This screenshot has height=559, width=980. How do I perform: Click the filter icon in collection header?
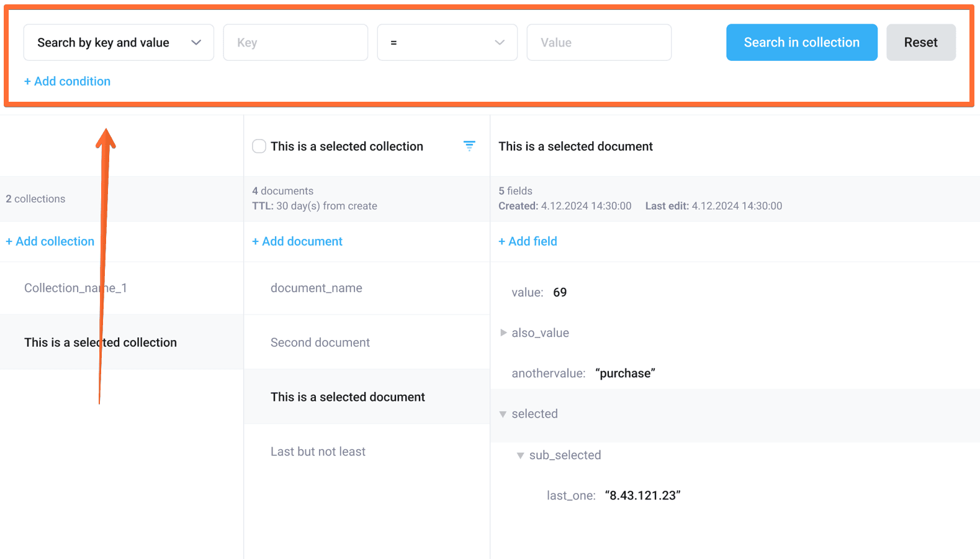[469, 146]
